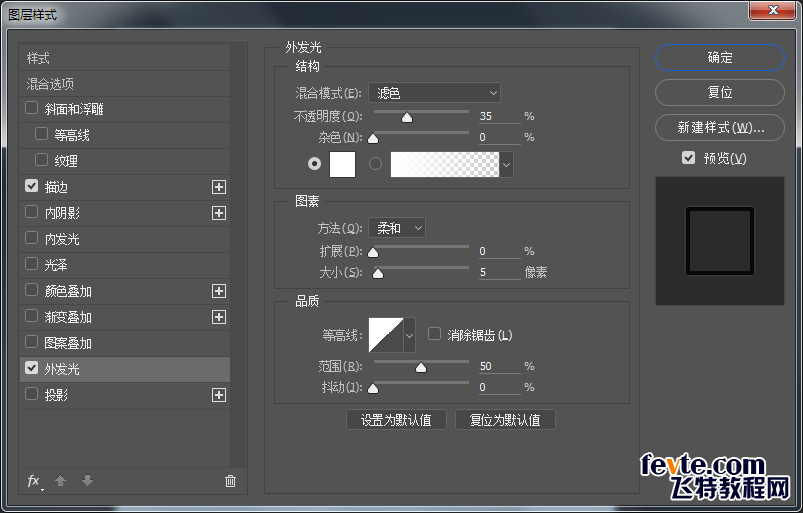Click the plus icon next to 内阴影
The width and height of the screenshot is (803, 513).
pos(219,213)
